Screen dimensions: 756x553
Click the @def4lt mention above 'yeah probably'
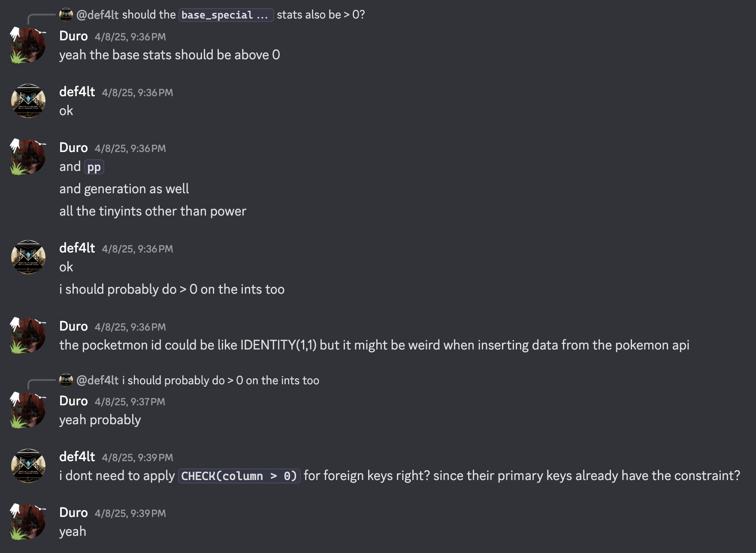pyautogui.click(x=97, y=380)
